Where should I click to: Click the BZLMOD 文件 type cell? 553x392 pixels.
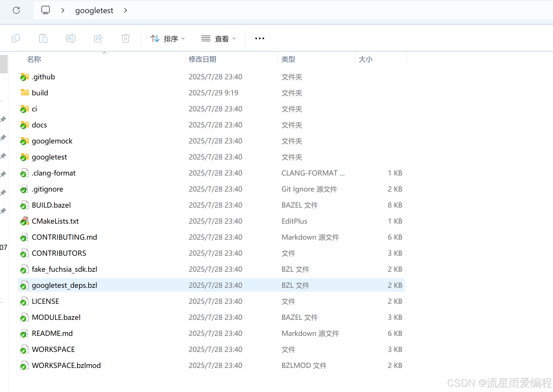(304, 365)
